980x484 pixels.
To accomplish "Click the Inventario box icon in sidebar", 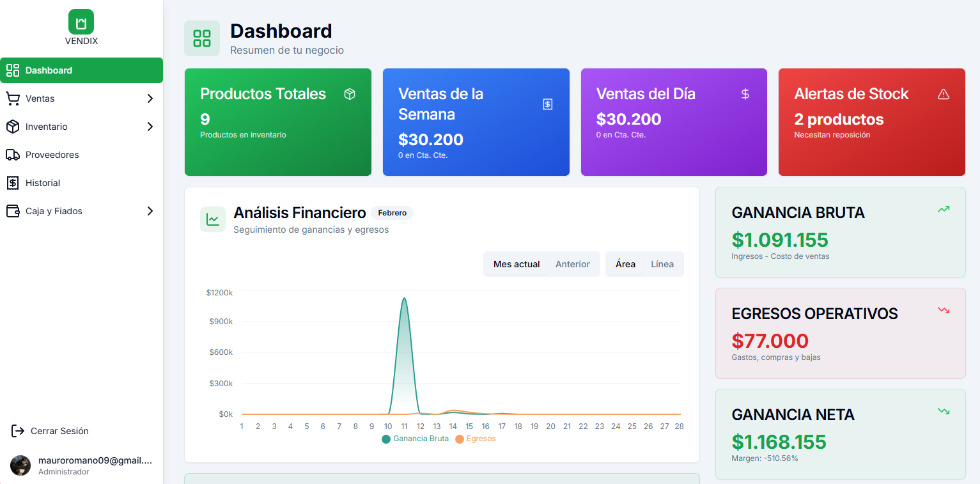I will (13, 127).
